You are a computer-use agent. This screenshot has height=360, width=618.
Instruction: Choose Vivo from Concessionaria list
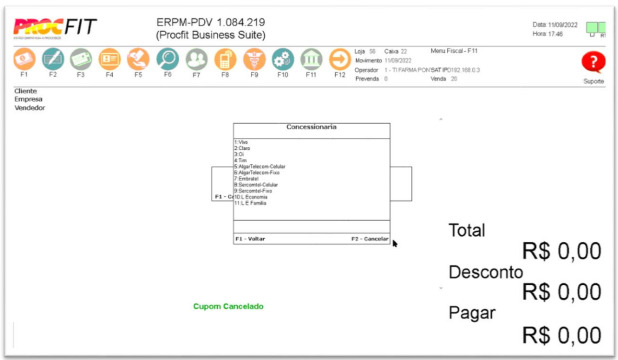(x=241, y=142)
